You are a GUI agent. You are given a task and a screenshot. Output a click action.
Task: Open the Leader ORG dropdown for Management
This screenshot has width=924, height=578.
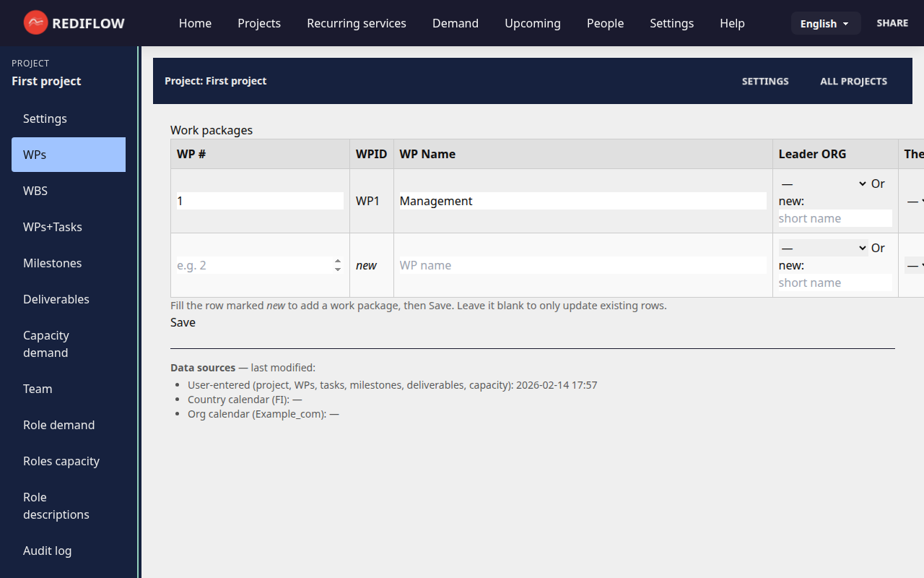(x=822, y=184)
